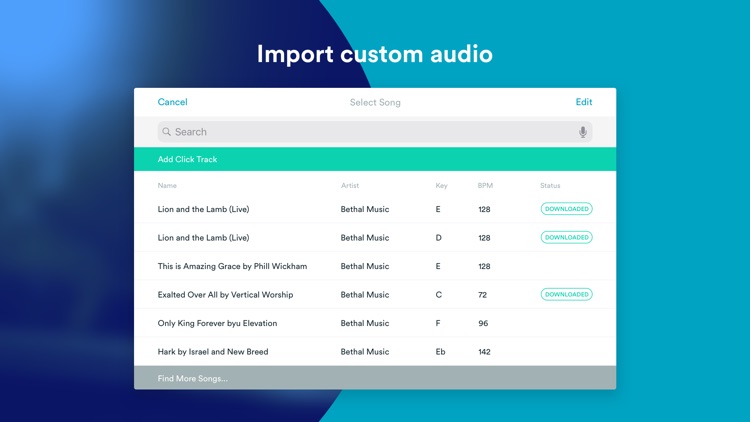Click the microphone dictation icon

click(583, 132)
